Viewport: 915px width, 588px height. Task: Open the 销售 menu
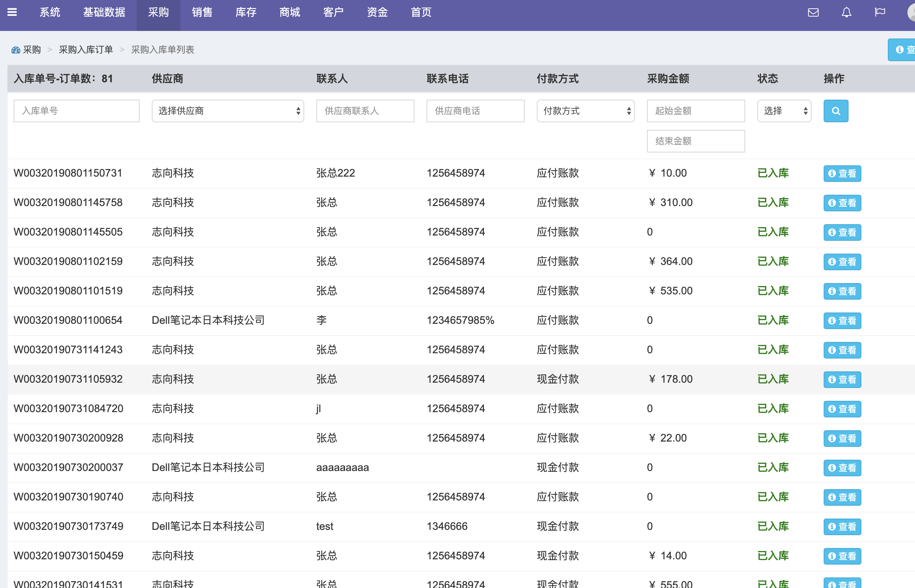pyautogui.click(x=202, y=12)
